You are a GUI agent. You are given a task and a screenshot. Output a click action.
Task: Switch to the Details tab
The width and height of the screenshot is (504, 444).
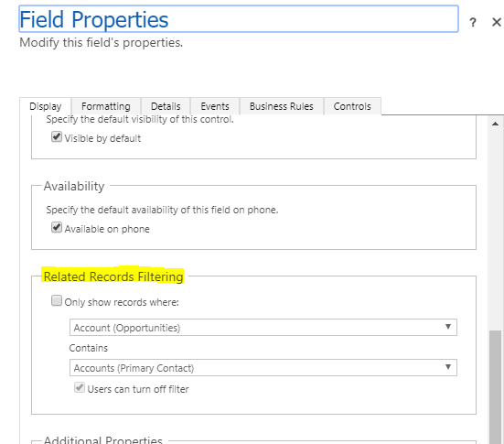point(166,106)
